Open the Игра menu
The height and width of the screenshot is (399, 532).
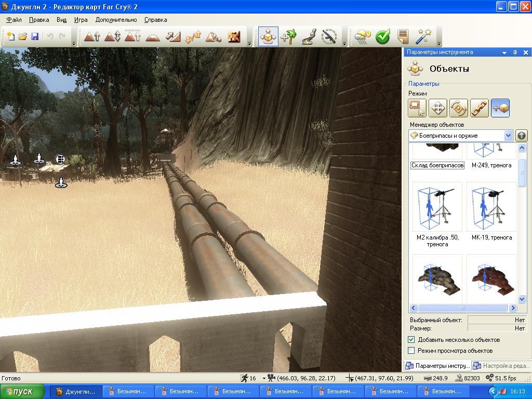(81, 20)
